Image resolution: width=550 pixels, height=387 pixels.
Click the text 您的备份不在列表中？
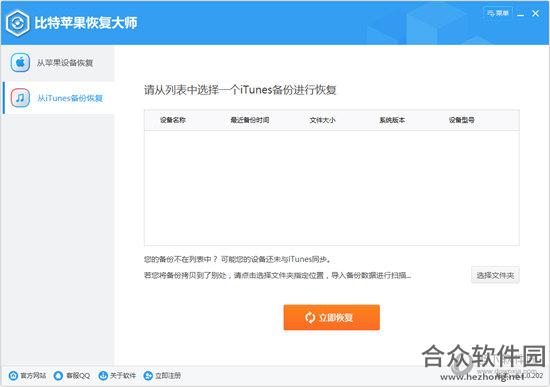(181, 259)
